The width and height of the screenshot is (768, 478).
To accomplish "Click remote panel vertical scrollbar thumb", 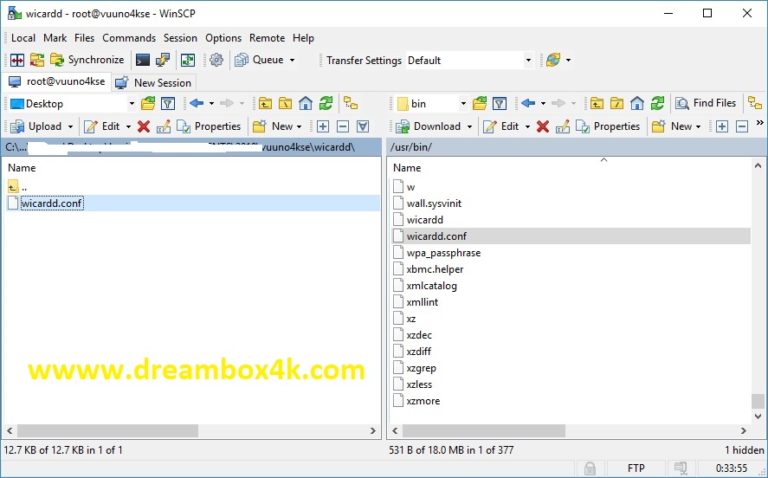I will click(758, 401).
